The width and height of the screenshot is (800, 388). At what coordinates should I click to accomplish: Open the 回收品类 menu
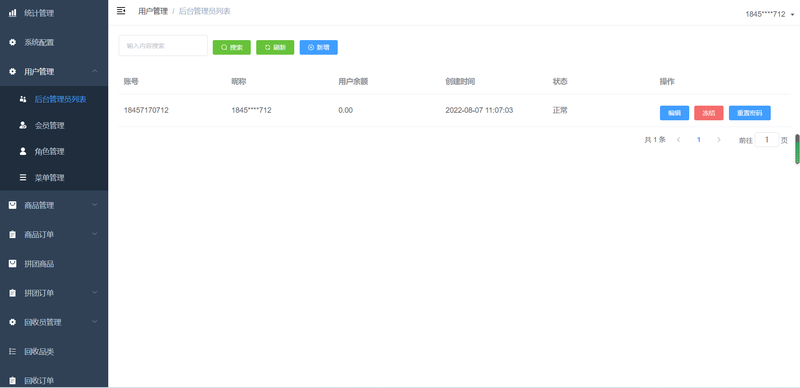coord(54,351)
